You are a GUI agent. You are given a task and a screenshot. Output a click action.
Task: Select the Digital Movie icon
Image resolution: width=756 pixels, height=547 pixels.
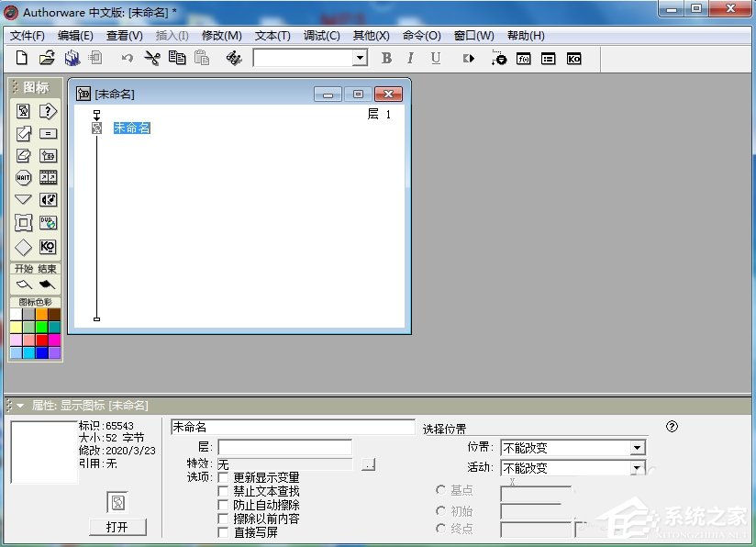tap(48, 178)
